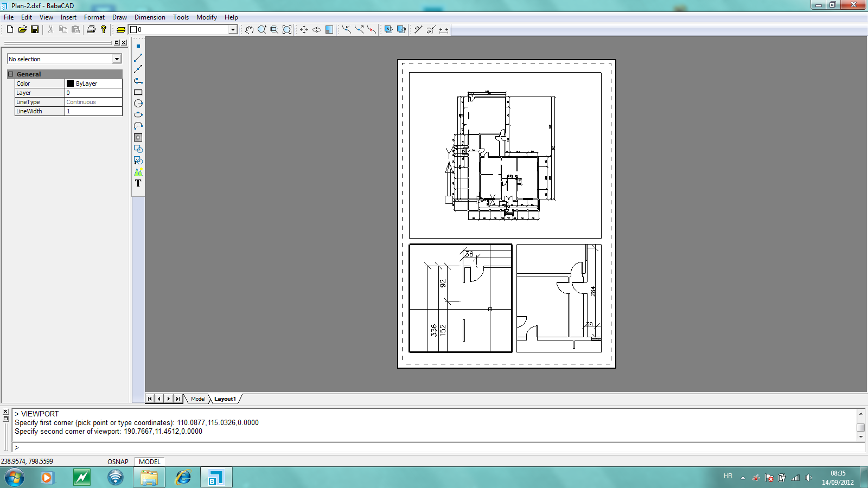
Task: Toggle OSNAP in status bar
Action: 118,462
